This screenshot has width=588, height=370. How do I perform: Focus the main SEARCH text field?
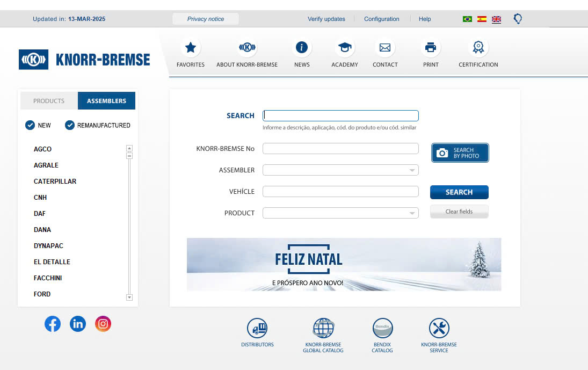pyautogui.click(x=340, y=115)
